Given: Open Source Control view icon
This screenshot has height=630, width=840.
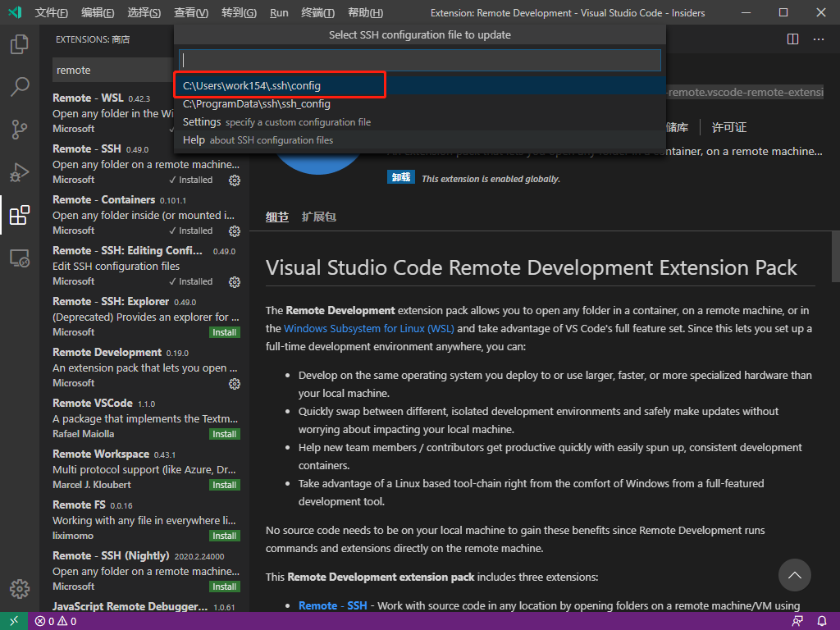Looking at the screenshot, I should point(20,129).
